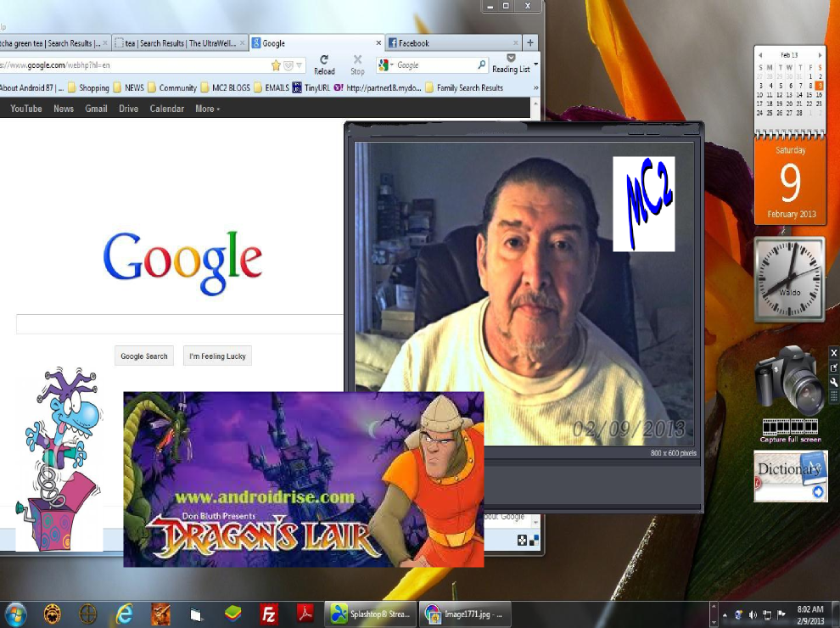
Task: Click Gmail in the Google navigation bar
Action: [x=96, y=109]
